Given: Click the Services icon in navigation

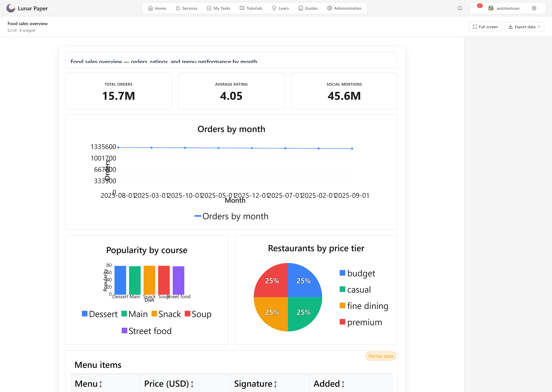Looking at the screenshot, I should [x=178, y=8].
